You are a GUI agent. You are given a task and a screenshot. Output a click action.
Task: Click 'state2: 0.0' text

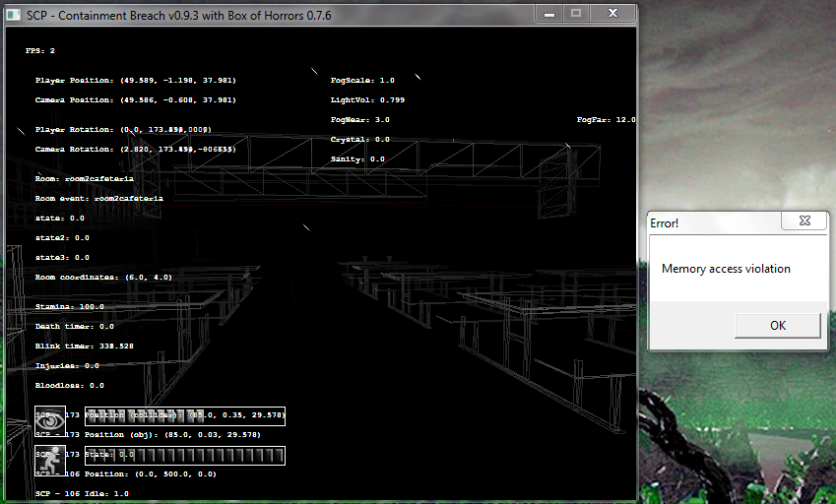click(62, 238)
